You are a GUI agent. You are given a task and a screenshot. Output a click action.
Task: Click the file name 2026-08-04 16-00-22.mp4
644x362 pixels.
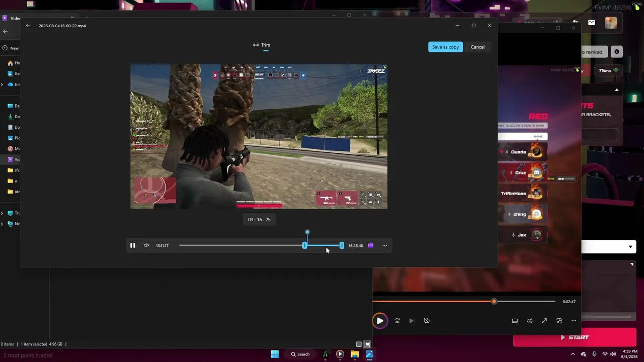click(62, 26)
